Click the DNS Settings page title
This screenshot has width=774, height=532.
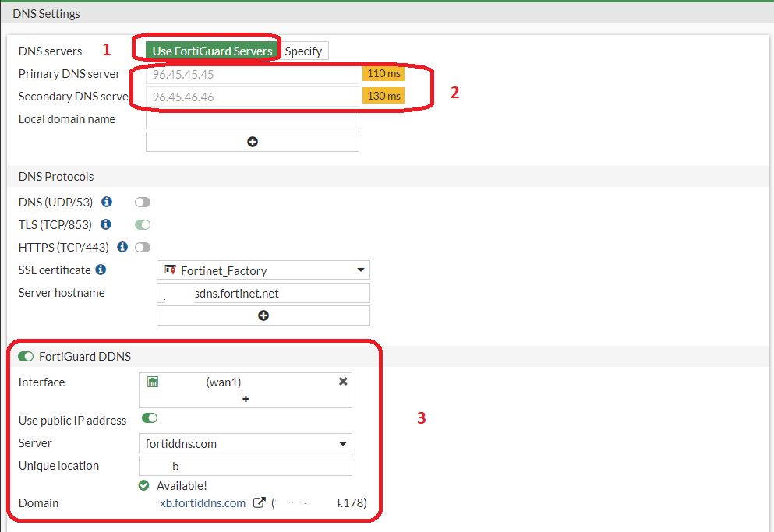click(47, 14)
